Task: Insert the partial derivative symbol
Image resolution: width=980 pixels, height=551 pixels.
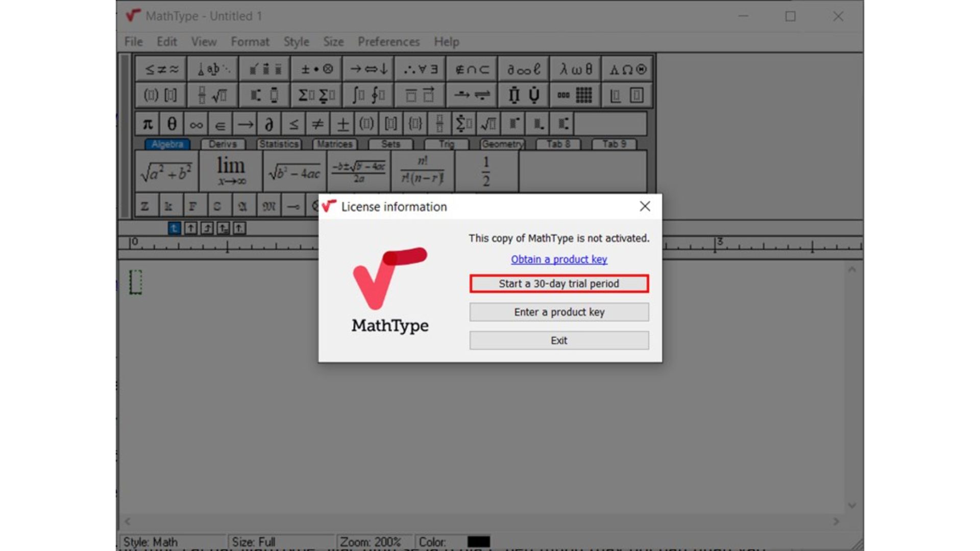Action: (x=269, y=124)
